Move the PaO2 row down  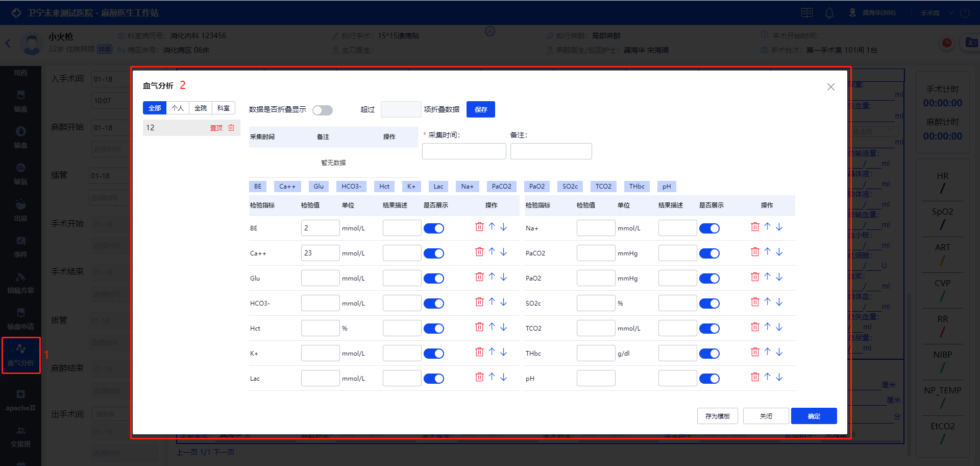pyautogui.click(x=779, y=277)
